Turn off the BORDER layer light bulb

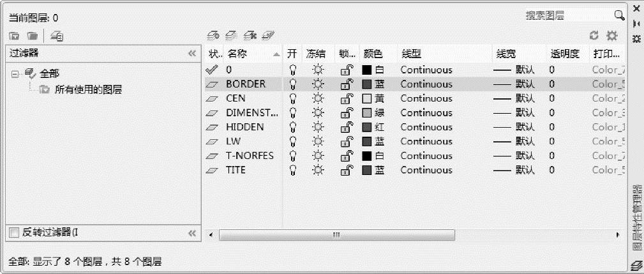pos(293,84)
